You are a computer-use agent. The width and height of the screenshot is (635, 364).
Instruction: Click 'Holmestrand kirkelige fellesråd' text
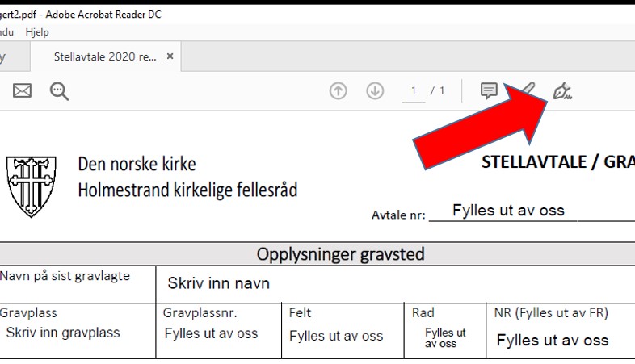pos(187,190)
